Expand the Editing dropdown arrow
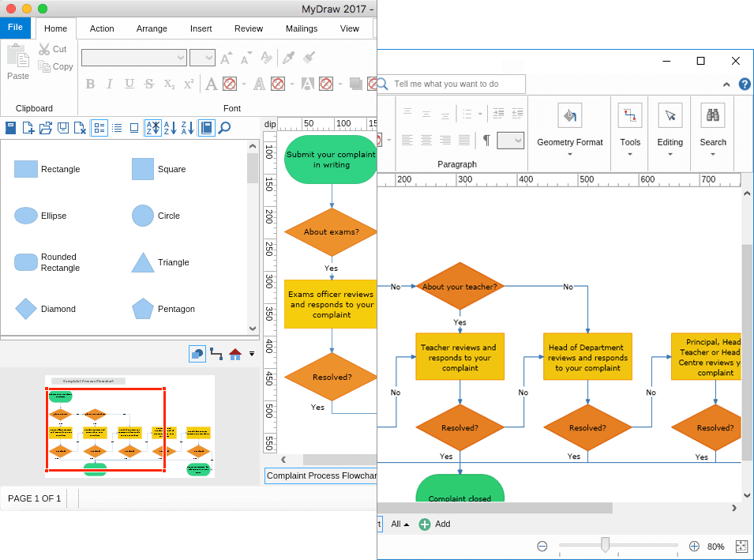 tap(670, 155)
